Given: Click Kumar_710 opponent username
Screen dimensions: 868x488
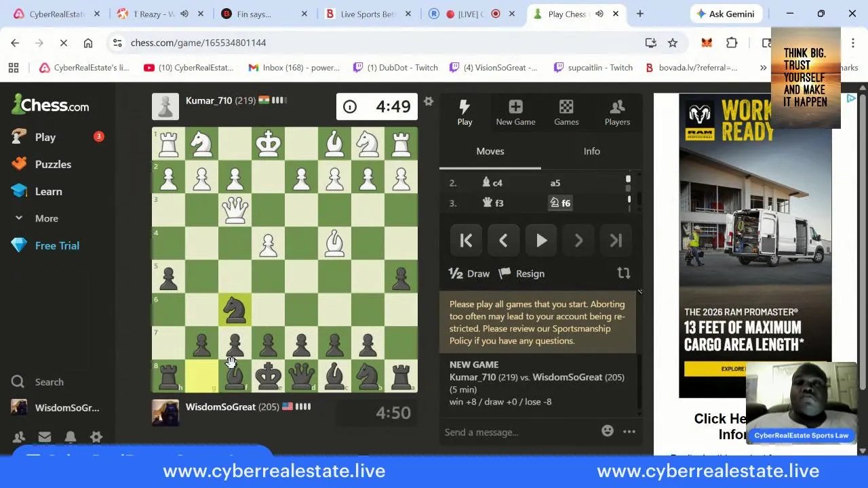Looking at the screenshot, I should 209,100.
